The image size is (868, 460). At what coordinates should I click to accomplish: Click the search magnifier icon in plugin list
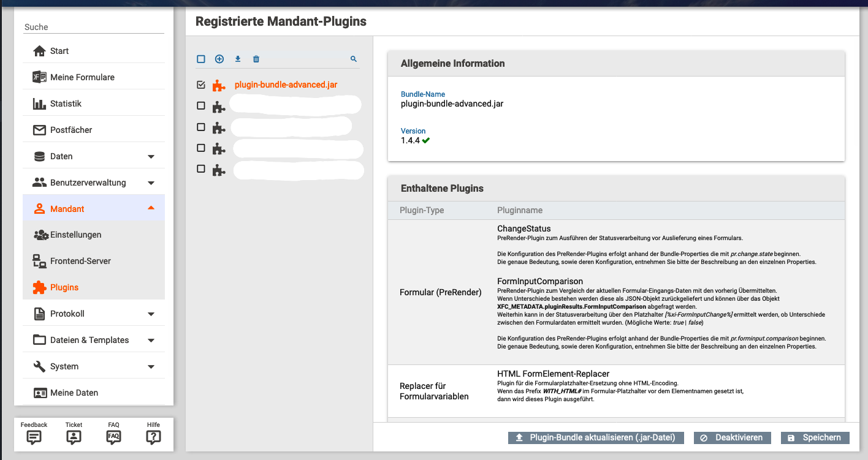coord(354,59)
